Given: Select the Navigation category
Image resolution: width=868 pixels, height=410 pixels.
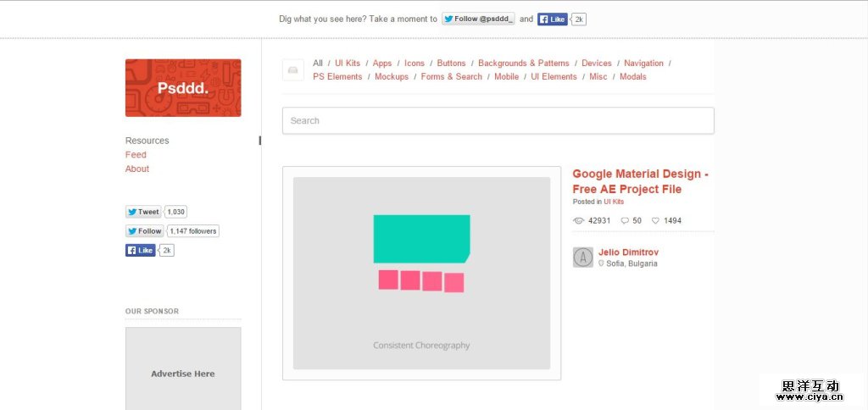Looking at the screenshot, I should coord(643,63).
